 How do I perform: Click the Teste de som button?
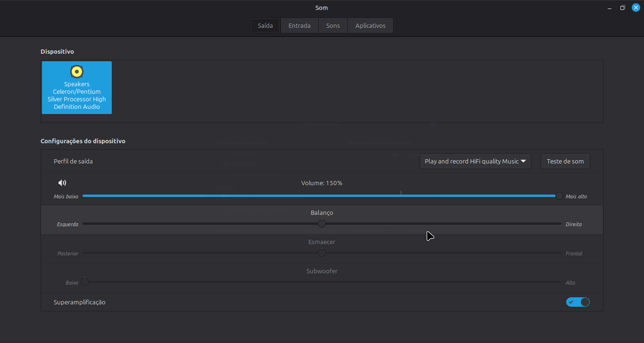[565, 161]
